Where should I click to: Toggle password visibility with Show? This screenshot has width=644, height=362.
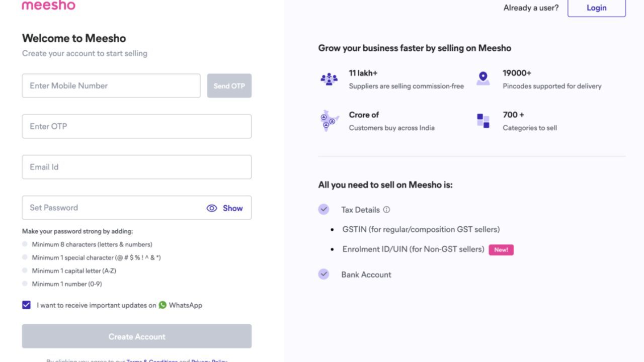click(x=232, y=208)
